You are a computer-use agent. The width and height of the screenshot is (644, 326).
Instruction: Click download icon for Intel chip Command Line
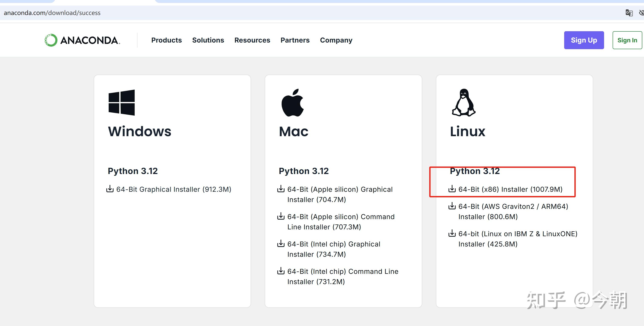(x=281, y=271)
